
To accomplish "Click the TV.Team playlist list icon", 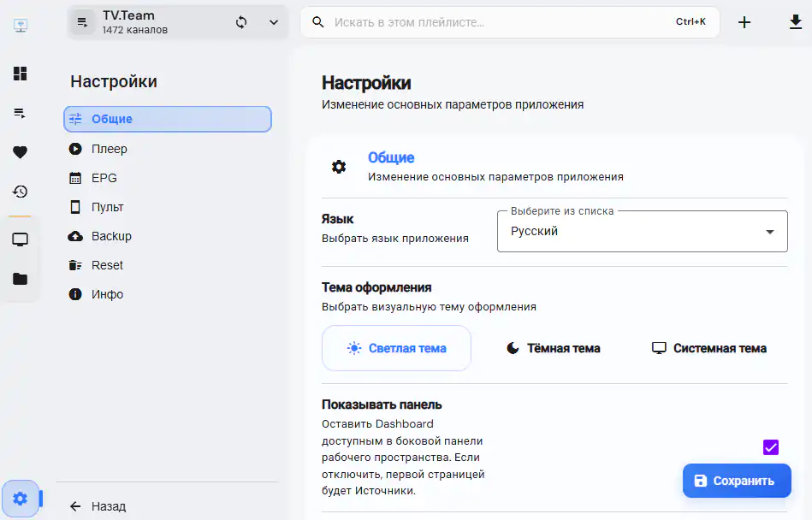I will click(x=82, y=22).
